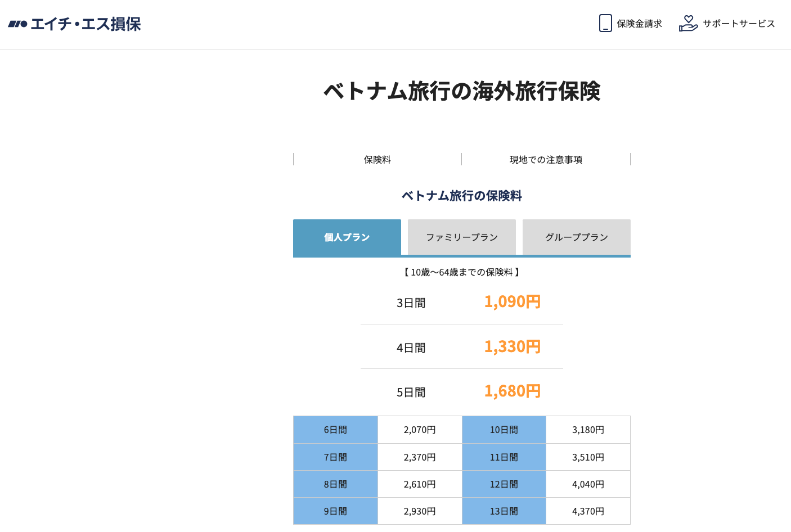Viewport: 791px width, 532px height.
Task: Open the サポートサービス link
Action: coord(739,24)
